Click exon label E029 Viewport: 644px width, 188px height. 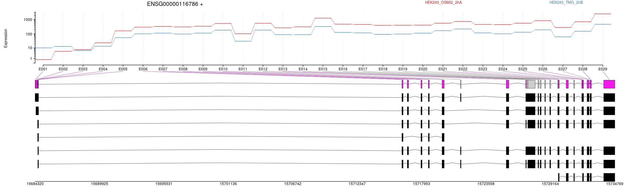point(603,69)
